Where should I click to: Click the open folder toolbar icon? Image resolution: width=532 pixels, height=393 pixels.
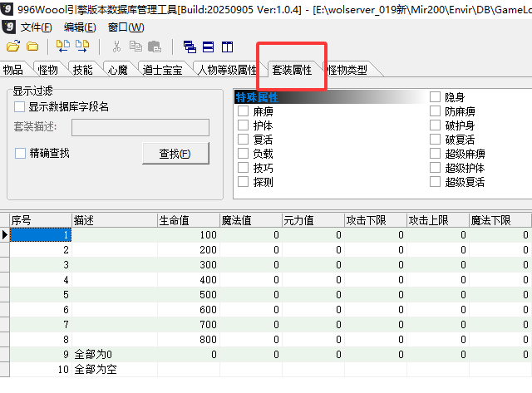13,47
